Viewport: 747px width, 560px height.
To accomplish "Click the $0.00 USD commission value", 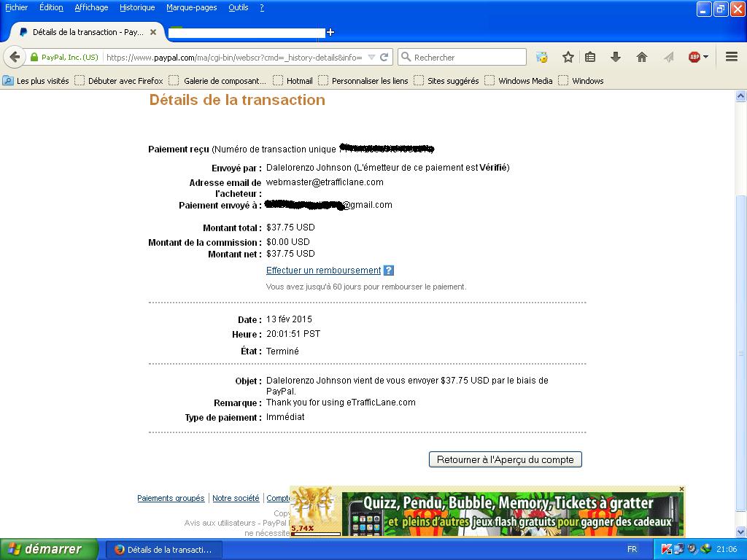I will 287,242.
